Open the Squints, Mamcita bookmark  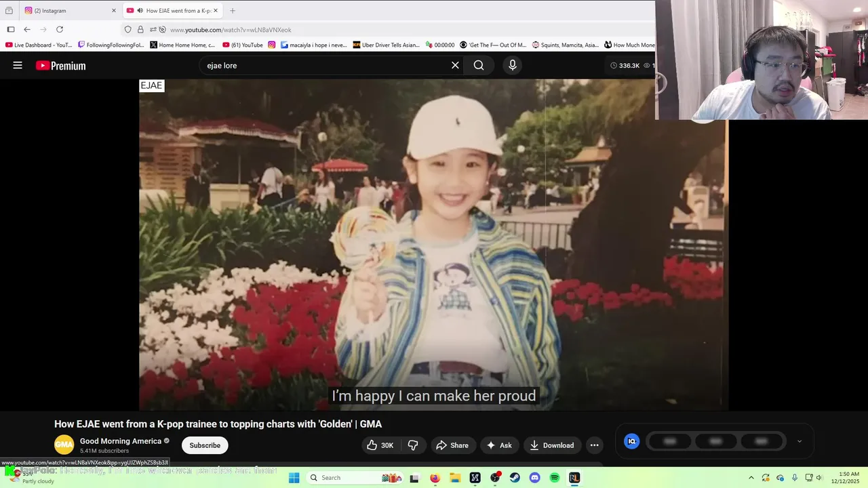pos(566,45)
